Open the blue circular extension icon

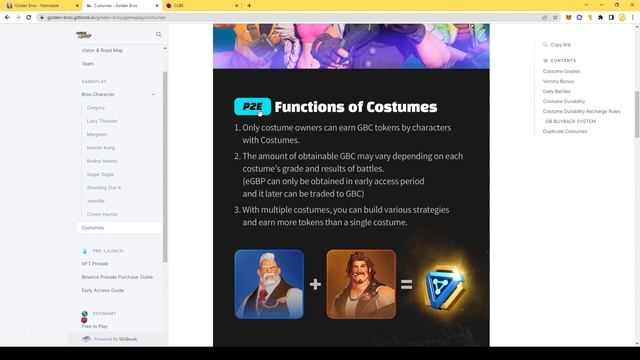pos(579,18)
